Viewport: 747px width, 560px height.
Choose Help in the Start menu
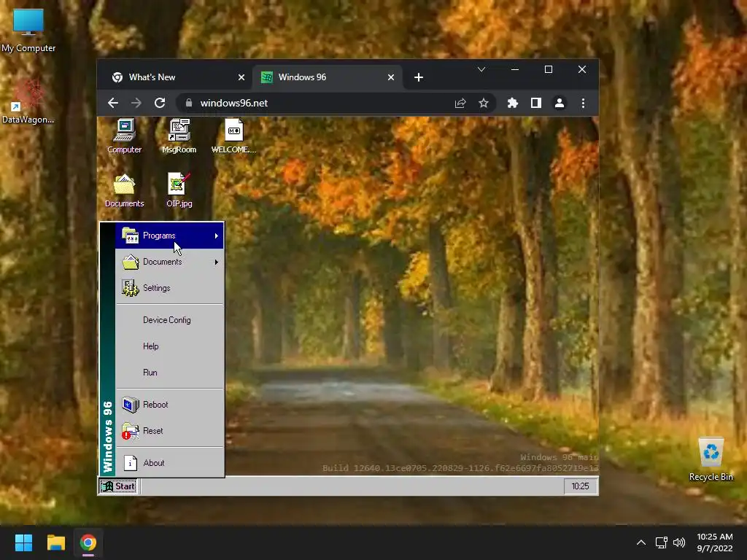[x=169, y=346]
